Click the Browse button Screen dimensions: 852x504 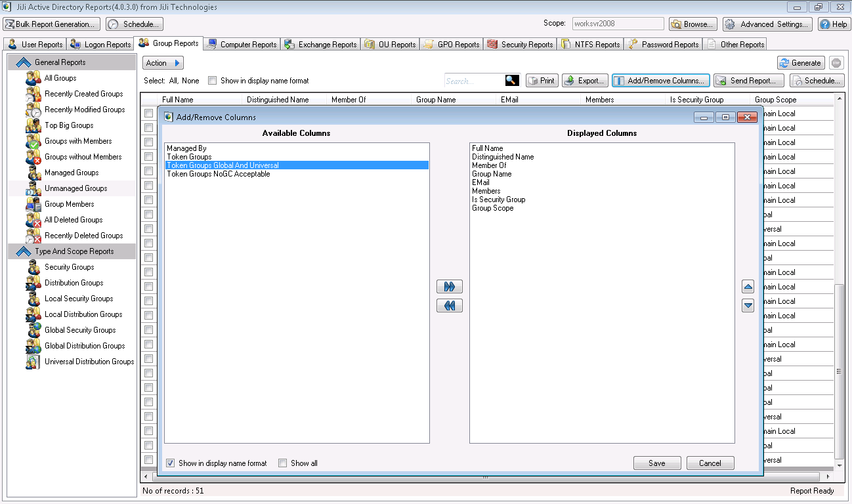693,24
